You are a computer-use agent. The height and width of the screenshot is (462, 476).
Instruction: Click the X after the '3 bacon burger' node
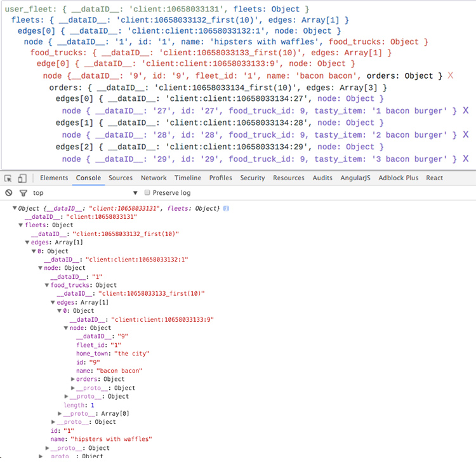click(465, 159)
